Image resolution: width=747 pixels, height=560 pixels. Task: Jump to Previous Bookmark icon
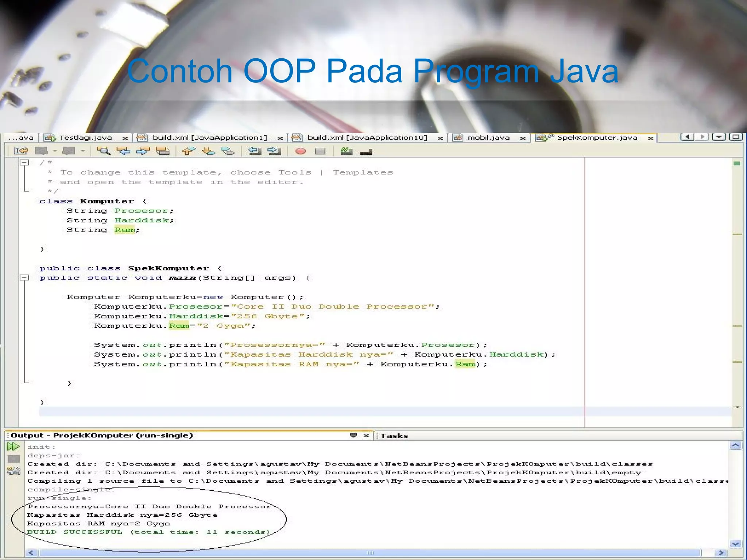tap(189, 151)
